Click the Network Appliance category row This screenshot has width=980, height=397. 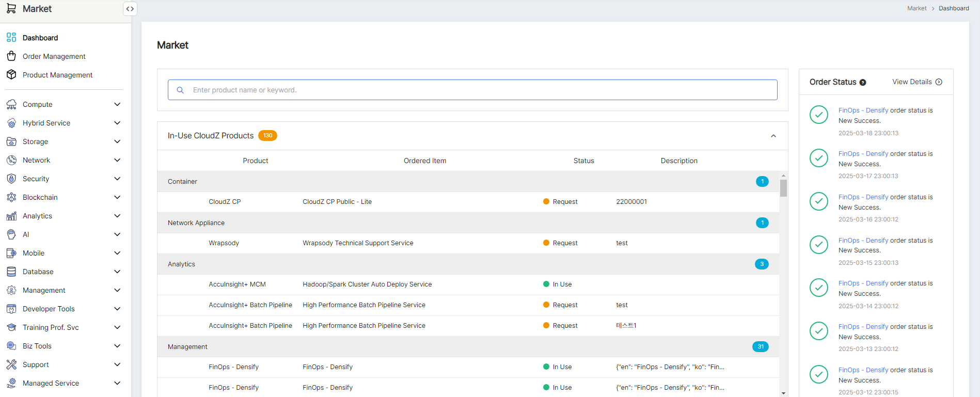468,223
